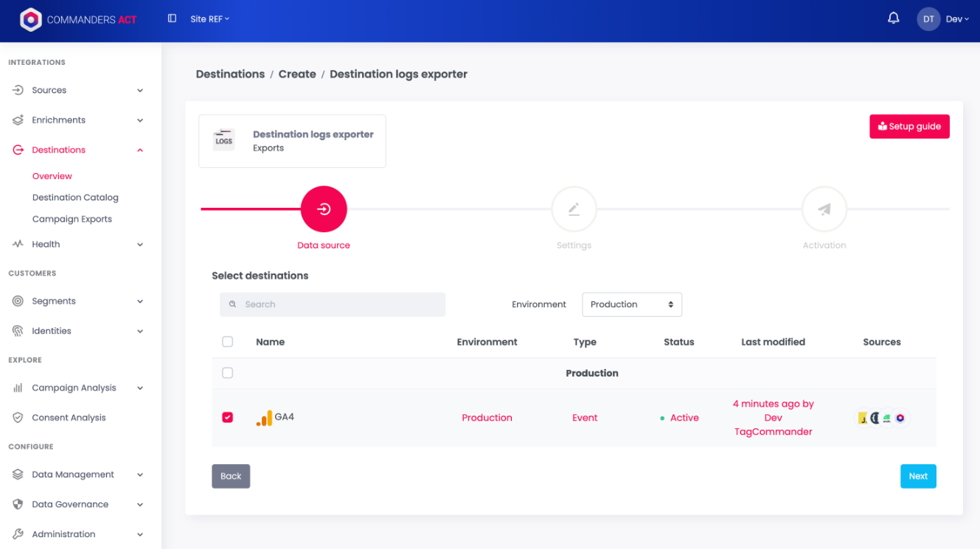Click the GA4 analytics logo icon
Viewport: 980px width, 549px height.
coord(264,418)
